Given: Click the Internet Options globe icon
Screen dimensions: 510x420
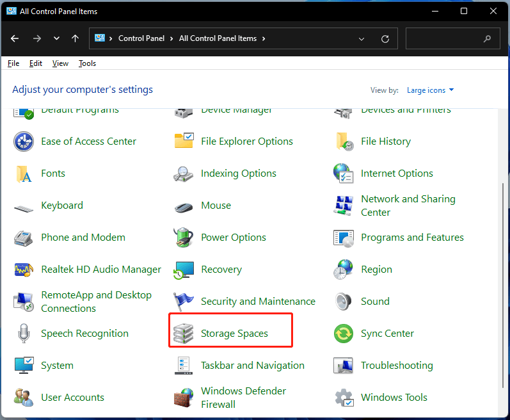Looking at the screenshot, I should pos(344,174).
